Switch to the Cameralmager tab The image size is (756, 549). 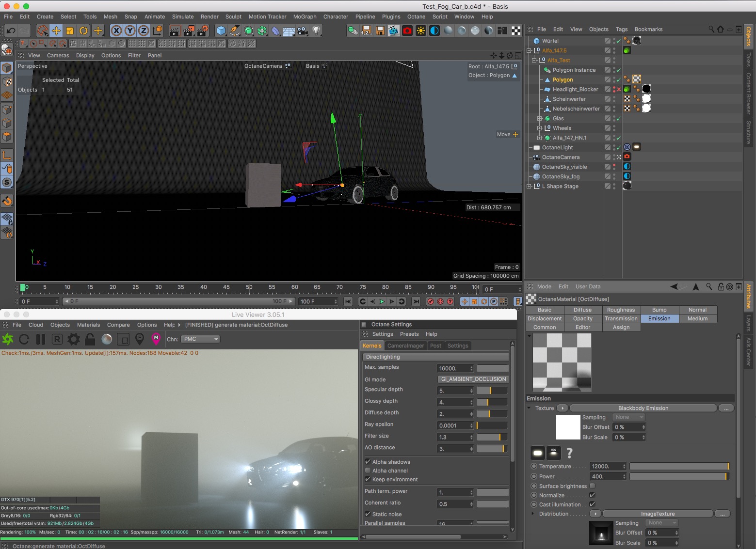[405, 345]
